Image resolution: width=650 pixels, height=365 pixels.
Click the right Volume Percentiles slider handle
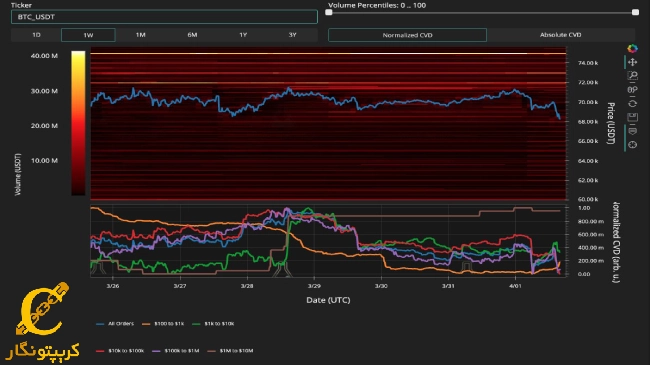point(635,12)
